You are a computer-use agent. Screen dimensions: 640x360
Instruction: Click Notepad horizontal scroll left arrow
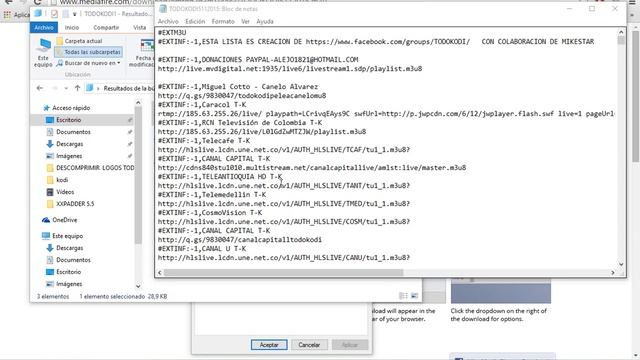pyautogui.click(x=160, y=272)
